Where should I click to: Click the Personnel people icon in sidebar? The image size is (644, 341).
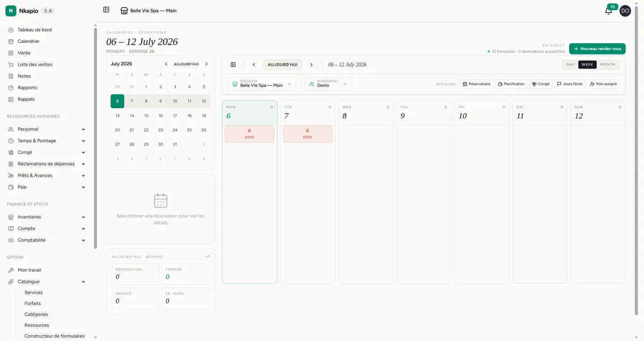point(11,129)
